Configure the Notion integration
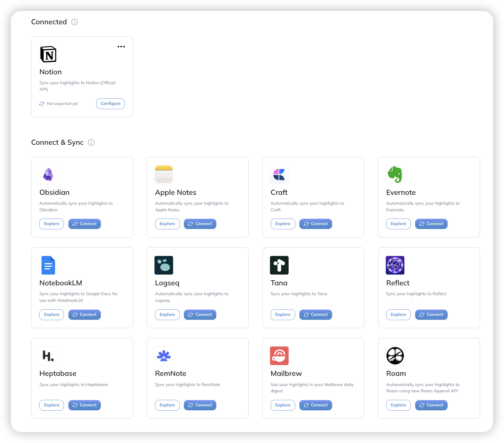Screen dimensions: 504x443 point(110,104)
